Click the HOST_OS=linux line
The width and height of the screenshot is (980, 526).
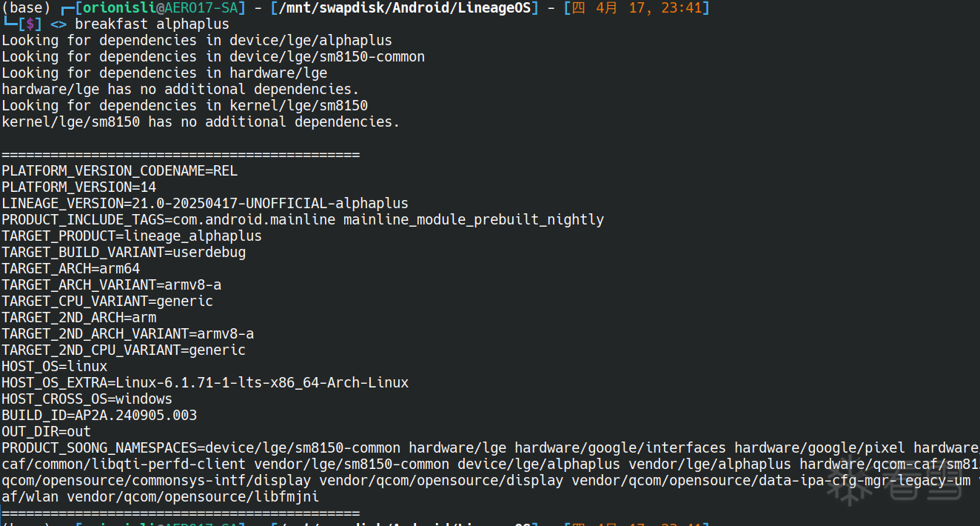54,367
